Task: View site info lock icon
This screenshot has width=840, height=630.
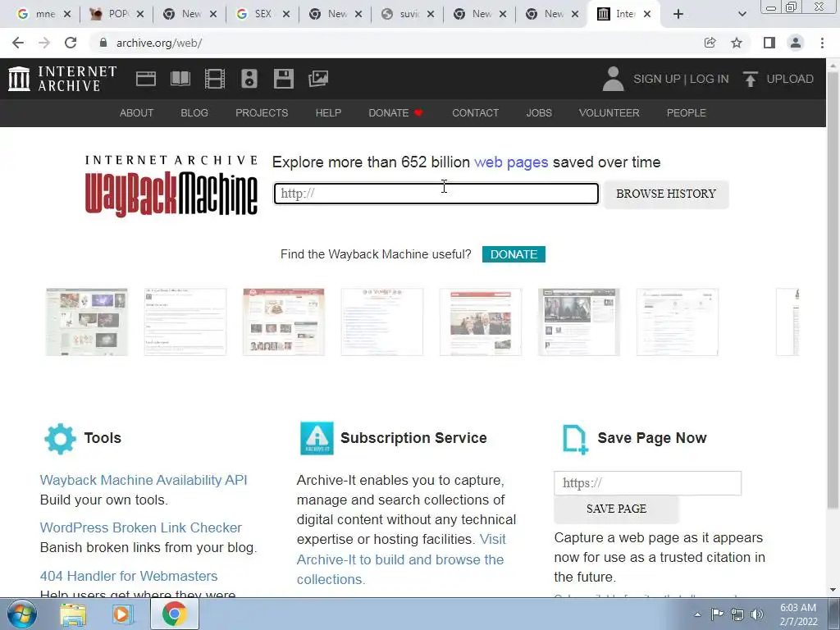Action: pos(103,43)
